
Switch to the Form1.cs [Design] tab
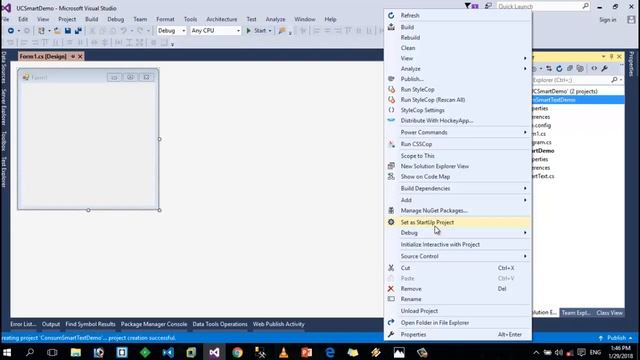pyautogui.click(x=43, y=56)
